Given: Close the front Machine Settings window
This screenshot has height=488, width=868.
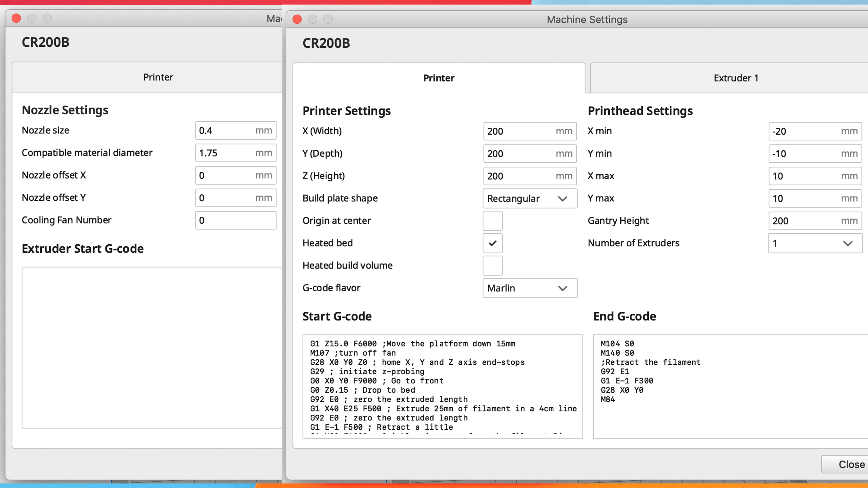Looking at the screenshot, I should click(846, 464).
